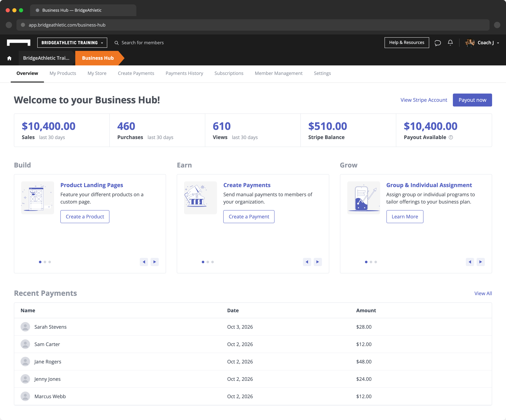Select first dot in Grow carousel

(366, 262)
